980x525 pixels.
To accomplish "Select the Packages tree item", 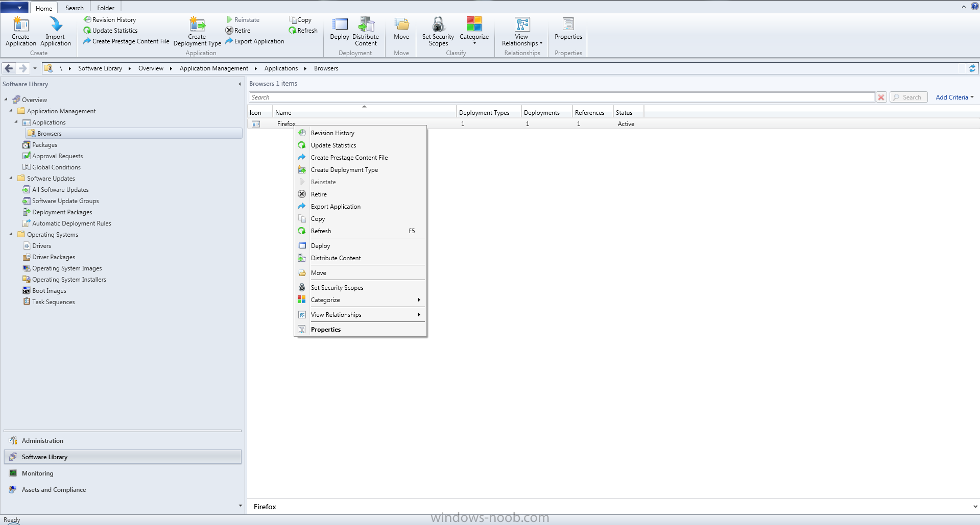I will [x=44, y=144].
